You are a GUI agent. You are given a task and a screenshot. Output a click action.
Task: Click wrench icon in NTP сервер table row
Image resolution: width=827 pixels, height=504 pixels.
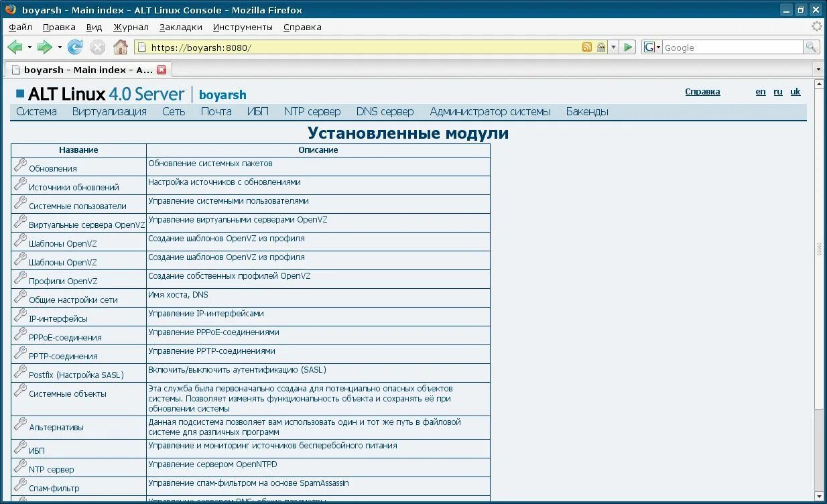pos(20,466)
